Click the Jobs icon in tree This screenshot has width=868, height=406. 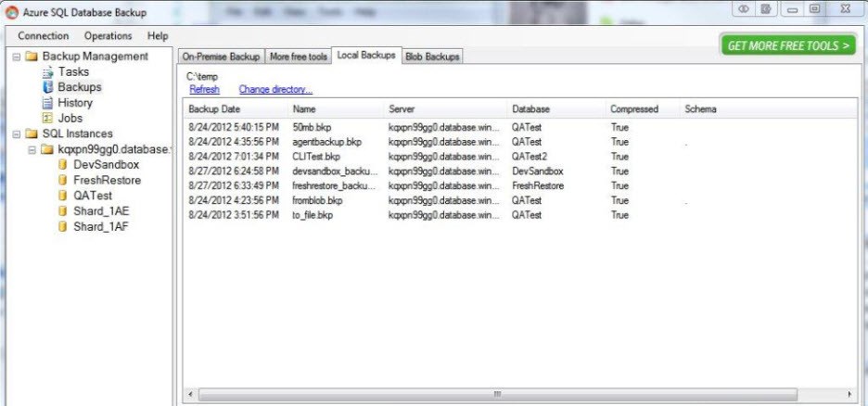click(47, 119)
